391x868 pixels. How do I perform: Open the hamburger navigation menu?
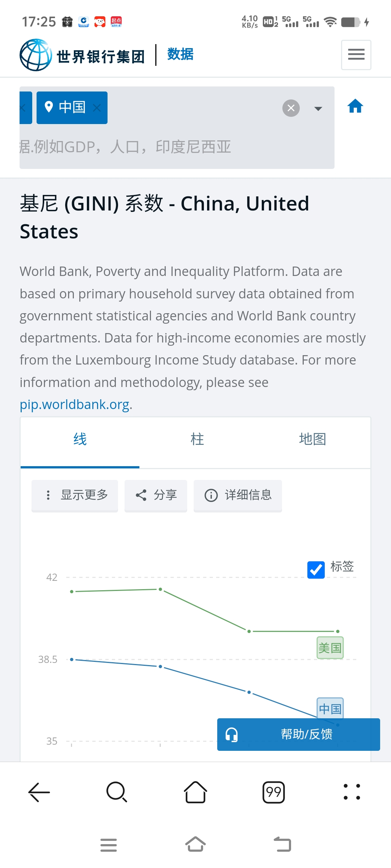tap(356, 55)
